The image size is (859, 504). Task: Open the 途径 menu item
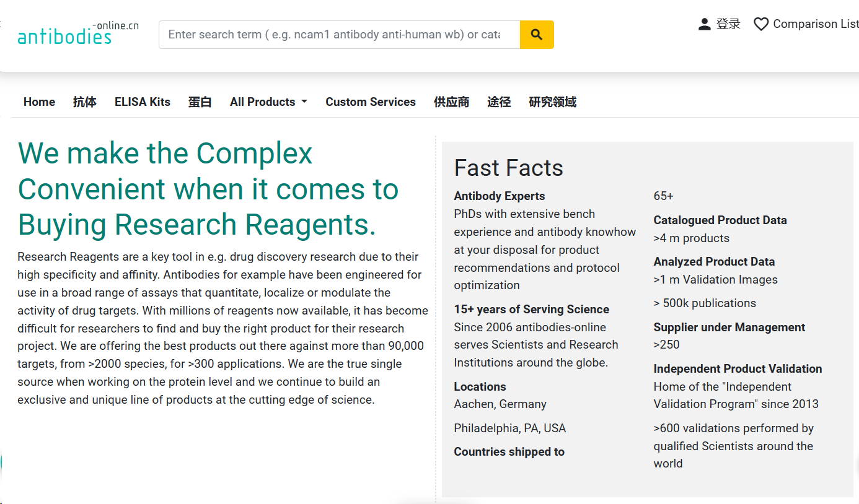[499, 102]
